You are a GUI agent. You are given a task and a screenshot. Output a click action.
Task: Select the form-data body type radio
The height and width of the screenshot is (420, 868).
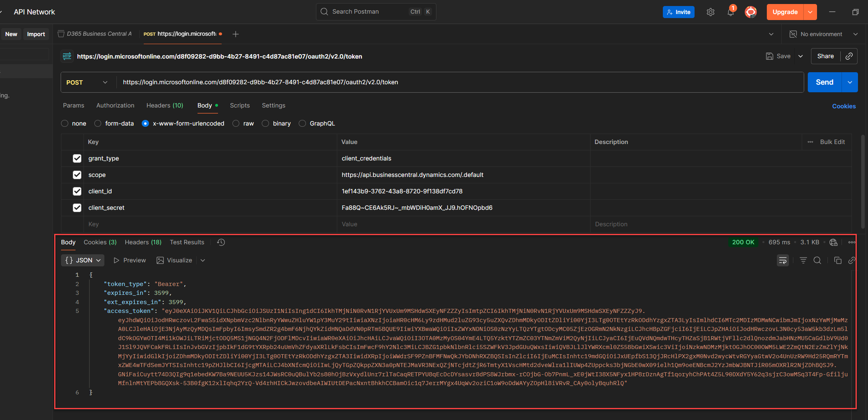[98, 124]
